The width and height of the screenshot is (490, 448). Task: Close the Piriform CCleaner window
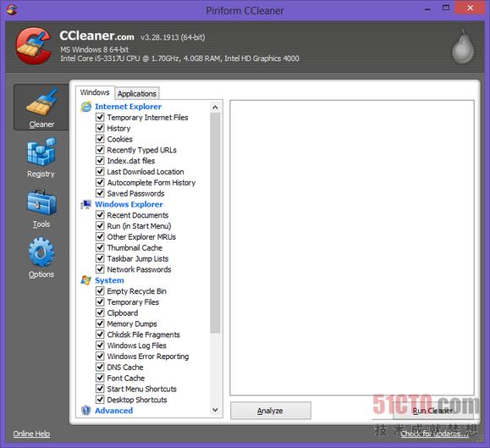pyautogui.click(x=471, y=8)
